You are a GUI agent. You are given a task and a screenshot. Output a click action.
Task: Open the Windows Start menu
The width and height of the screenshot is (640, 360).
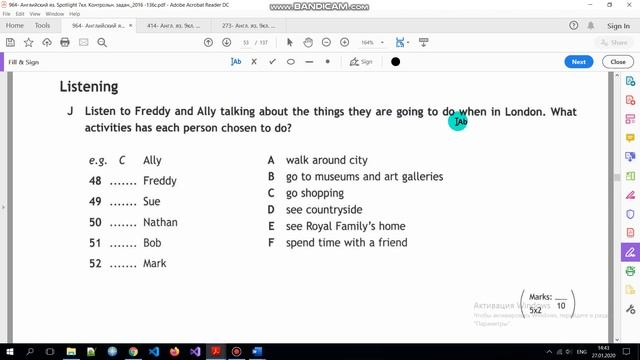9,351
